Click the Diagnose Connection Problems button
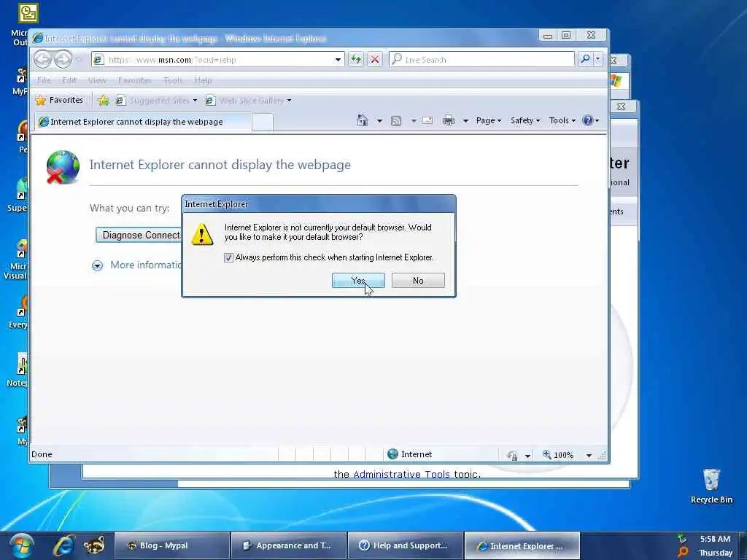 [139, 235]
